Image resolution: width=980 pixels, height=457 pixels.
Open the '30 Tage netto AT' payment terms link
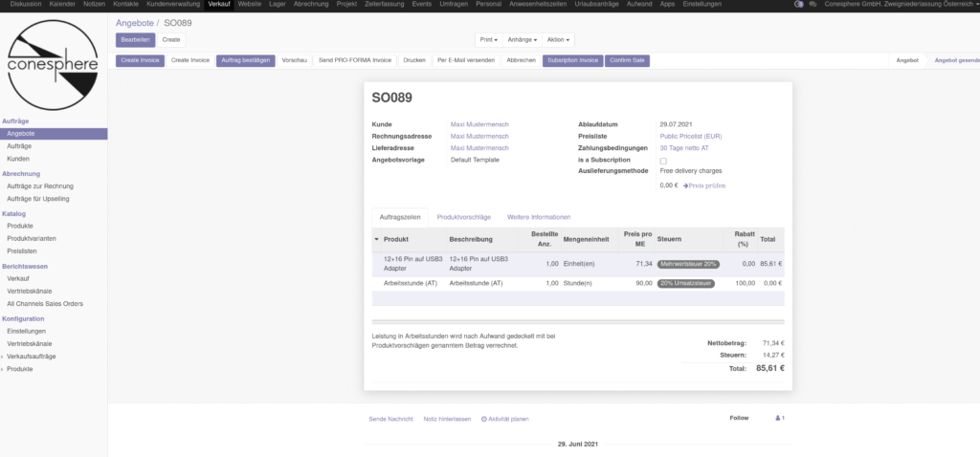684,148
